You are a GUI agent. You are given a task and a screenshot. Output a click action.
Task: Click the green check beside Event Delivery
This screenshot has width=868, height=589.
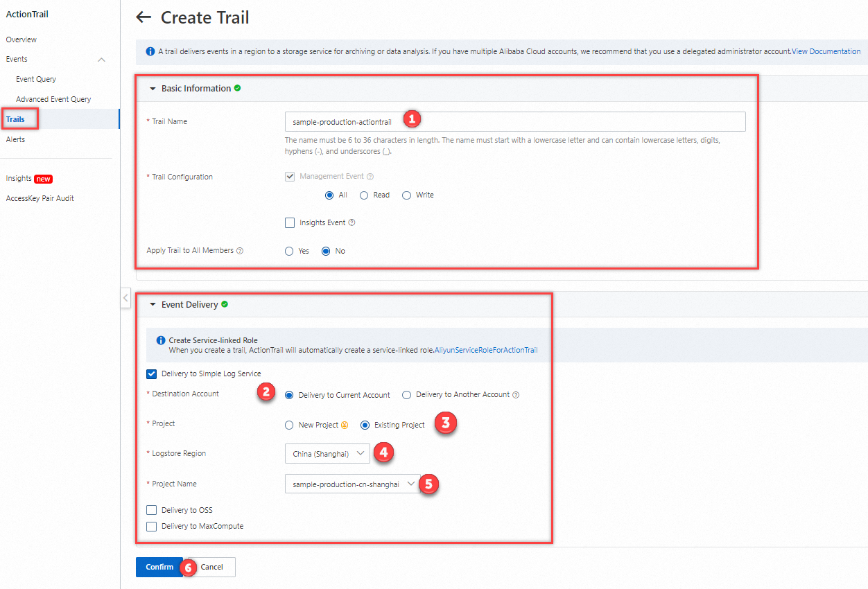pyautogui.click(x=225, y=304)
